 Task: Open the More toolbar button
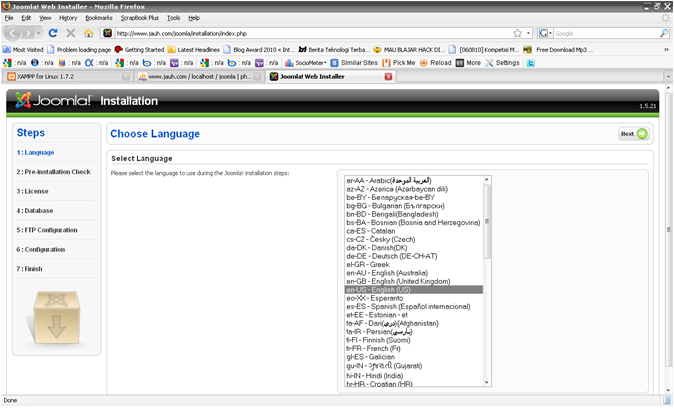[468, 63]
